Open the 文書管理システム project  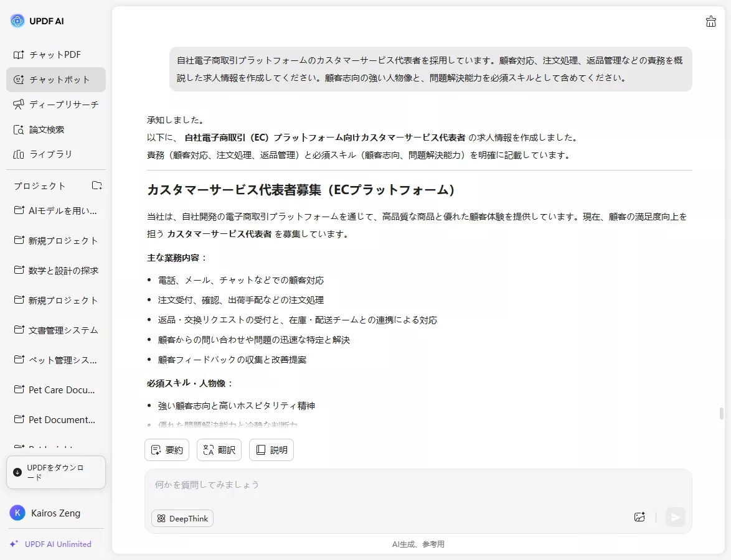pyautogui.click(x=56, y=330)
